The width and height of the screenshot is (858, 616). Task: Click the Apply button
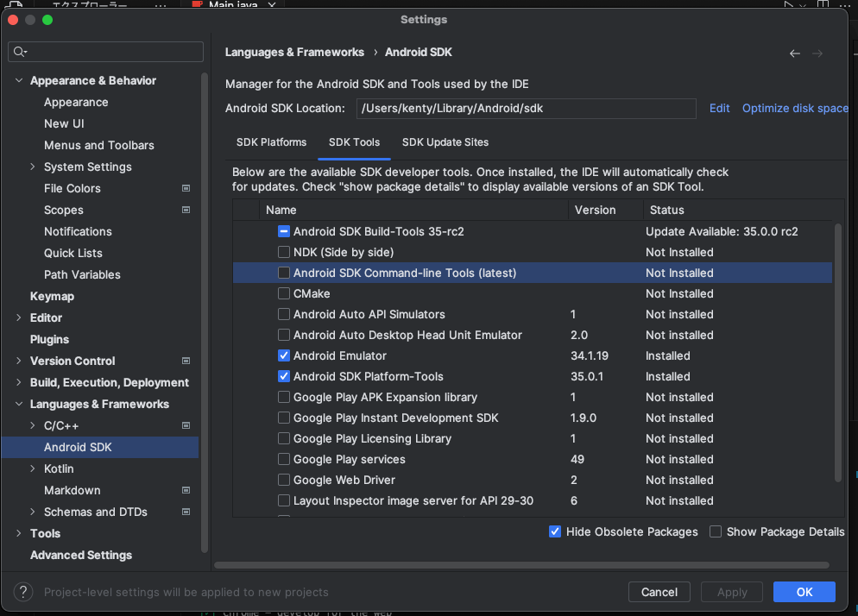click(732, 592)
